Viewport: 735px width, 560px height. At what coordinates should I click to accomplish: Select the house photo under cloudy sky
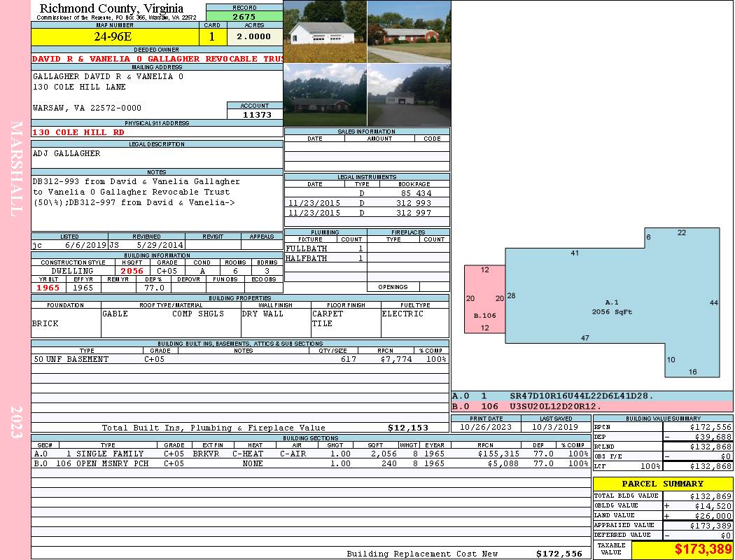point(325,94)
